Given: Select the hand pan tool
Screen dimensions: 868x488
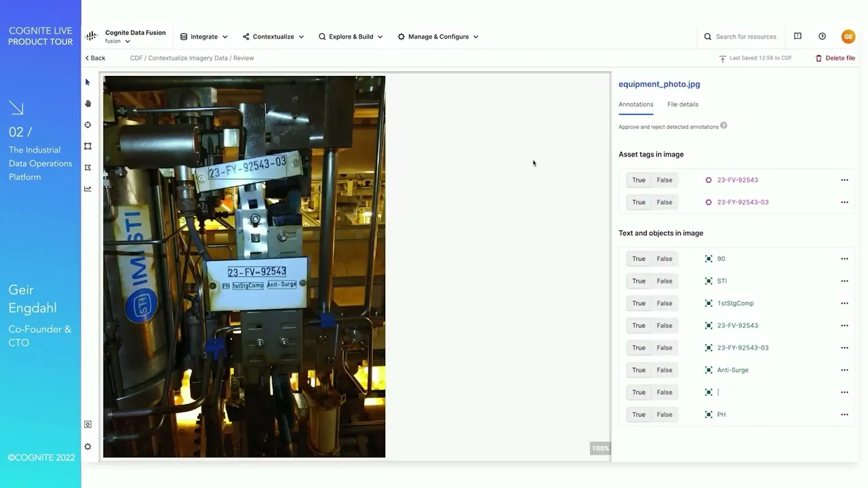Looking at the screenshot, I should 87,104.
